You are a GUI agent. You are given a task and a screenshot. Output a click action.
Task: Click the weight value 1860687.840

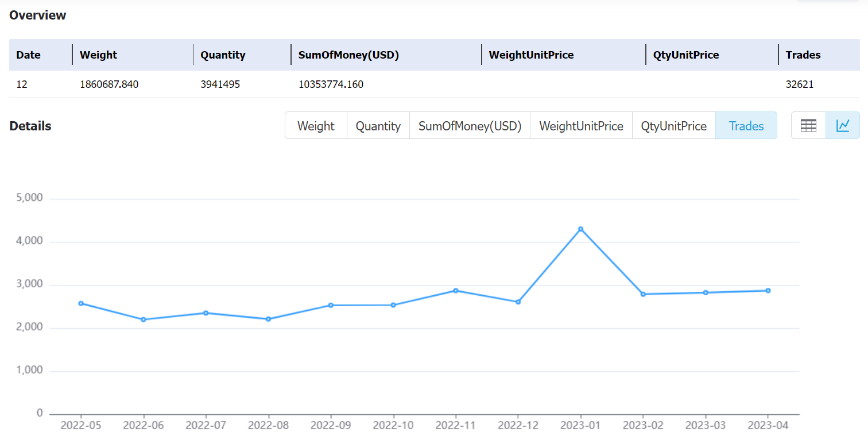[109, 84]
